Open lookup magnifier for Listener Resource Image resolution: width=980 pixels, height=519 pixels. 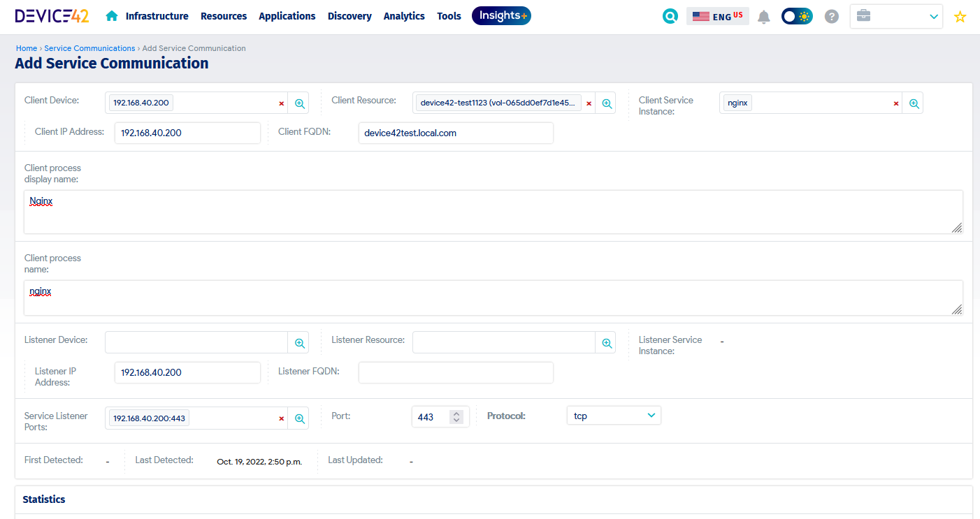point(607,343)
